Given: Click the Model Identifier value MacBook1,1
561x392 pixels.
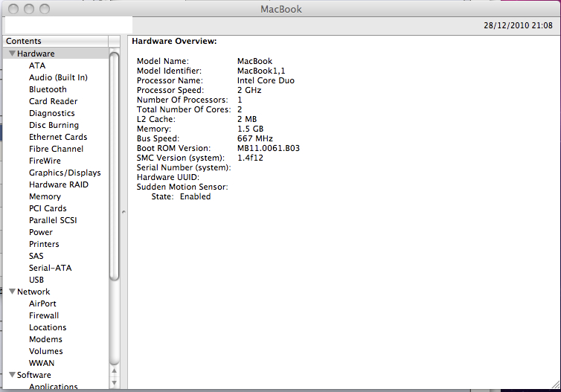Looking at the screenshot, I should pos(261,71).
